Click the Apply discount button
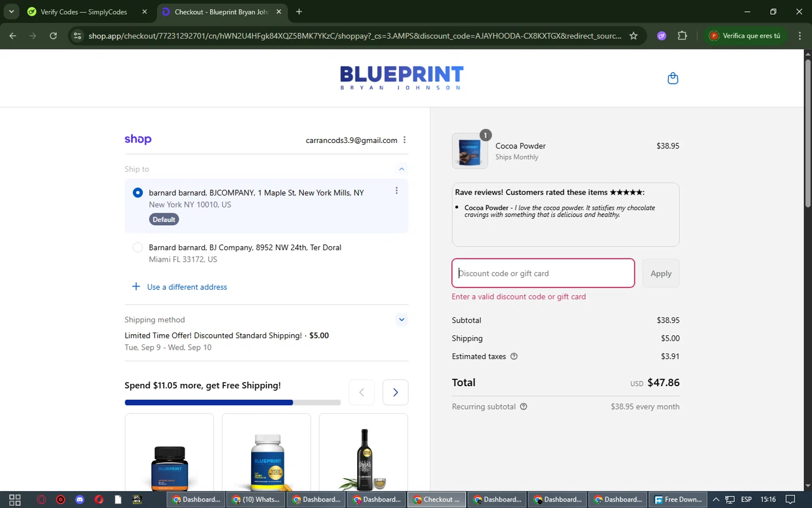 [661, 273]
